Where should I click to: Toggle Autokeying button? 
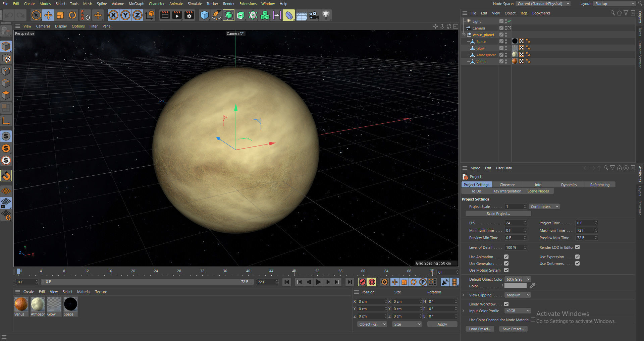point(372,282)
